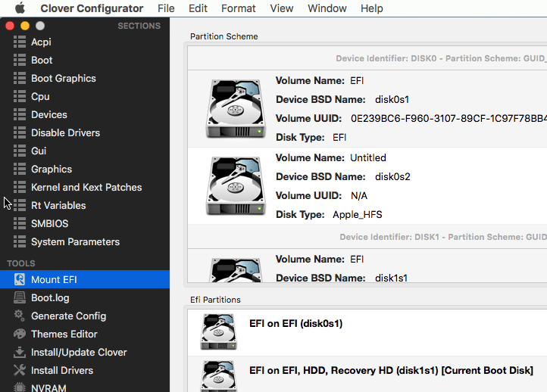
Task: Open the Apple menu
Action: [x=20, y=8]
